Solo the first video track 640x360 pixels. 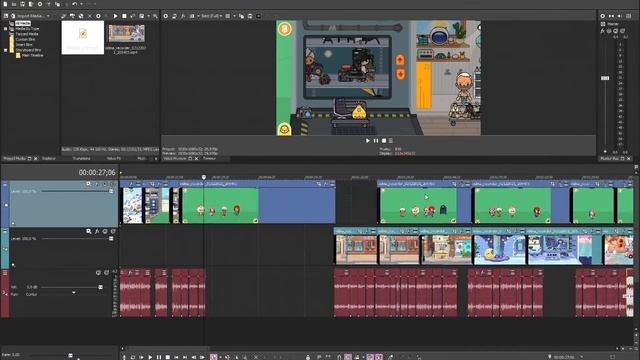[113, 184]
